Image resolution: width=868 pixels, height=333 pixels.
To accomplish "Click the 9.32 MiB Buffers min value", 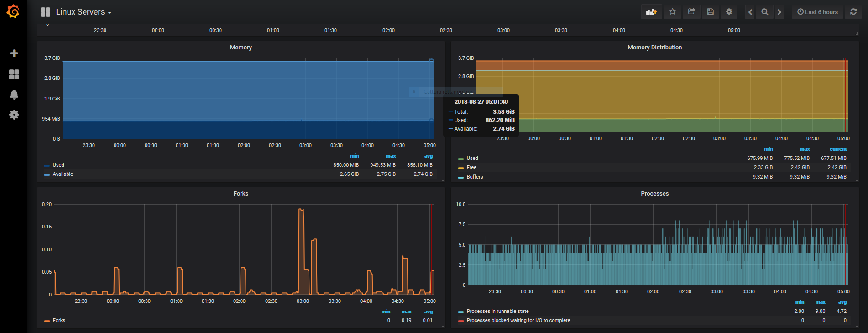I will click(x=763, y=177).
